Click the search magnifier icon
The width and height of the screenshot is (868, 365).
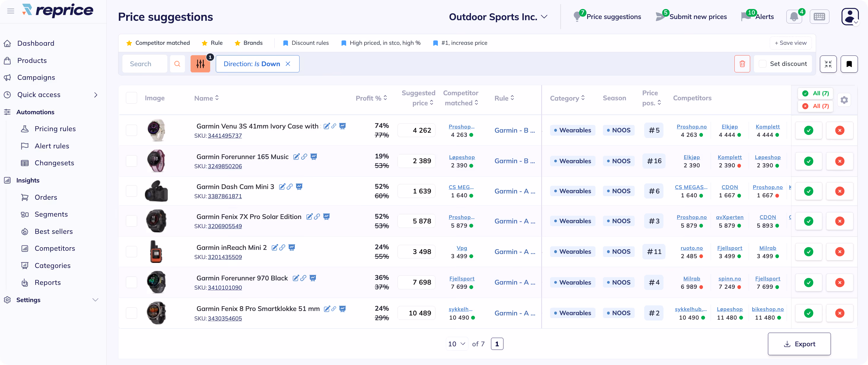click(x=177, y=64)
